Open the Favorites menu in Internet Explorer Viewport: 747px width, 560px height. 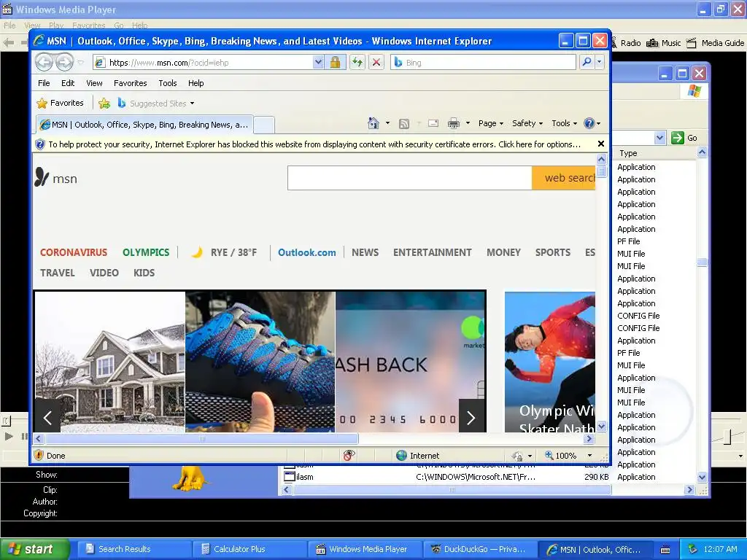[130, 83]
